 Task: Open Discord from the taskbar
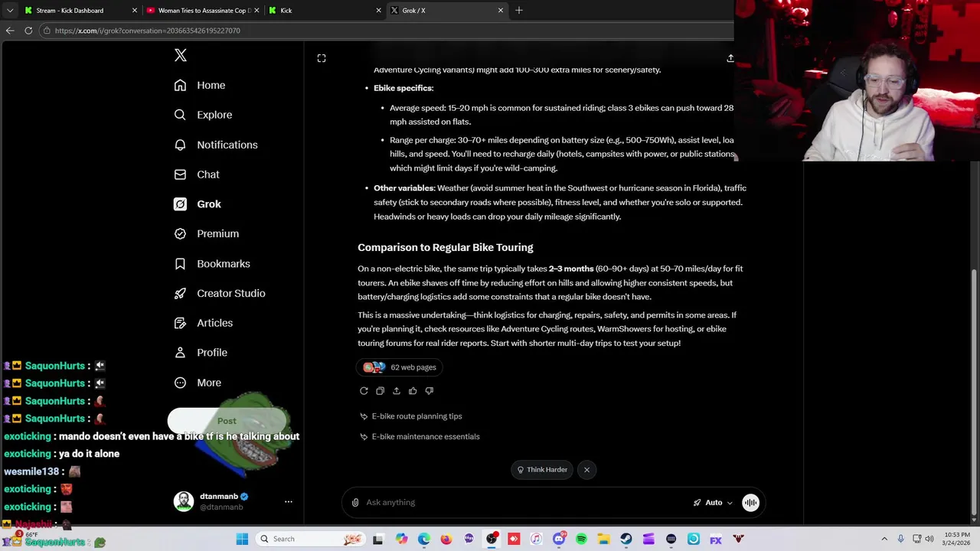click(x=559, y=539)
